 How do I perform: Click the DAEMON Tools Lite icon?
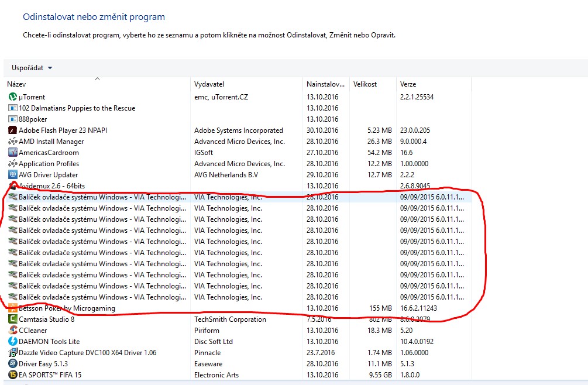click(13, 342)
